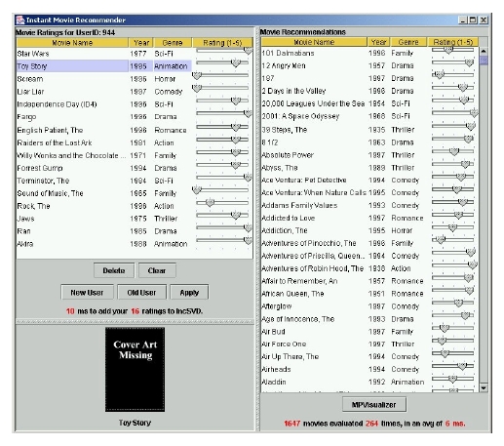
Task: Click the recommendations vertical scrollbar thumb
Action: [x=484, y=61]
